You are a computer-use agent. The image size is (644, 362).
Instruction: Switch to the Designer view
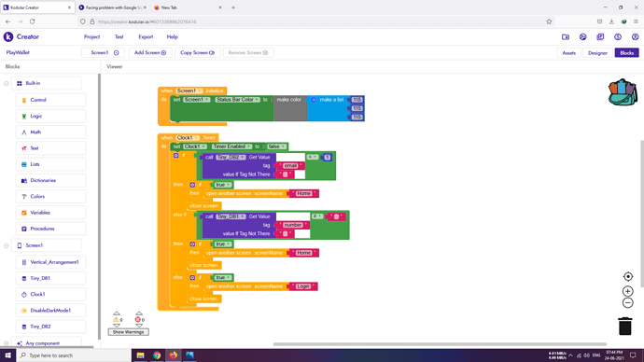[x=597, y=53]
